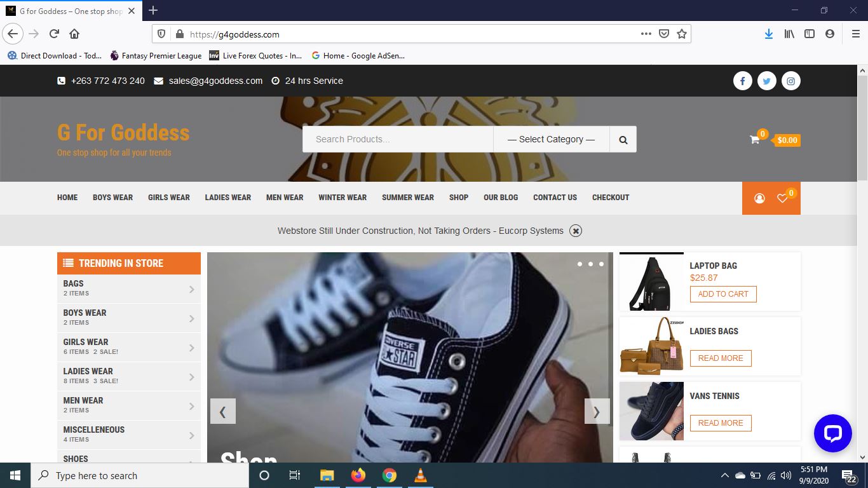Viewport: 868px width, 488px height.
Task: Select the first slider dot indicator
Action: tap(580, 264)
